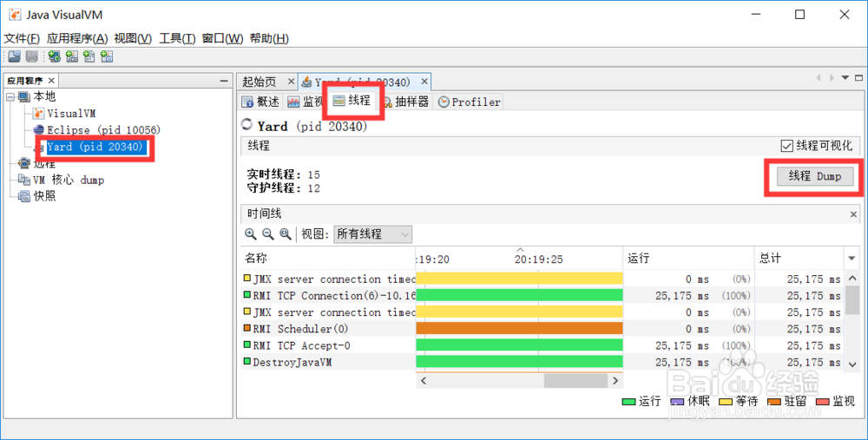The height and width of the screenshot is (440, 868).
Task: Select VisualVM in the applications tree
Action: 64,114
